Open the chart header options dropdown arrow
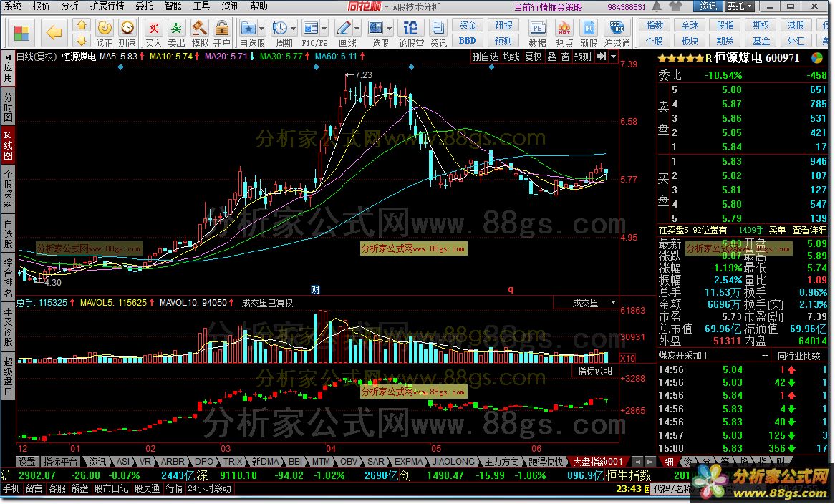The width and height of the screenshot is (835, 504). tap(614, 57)
